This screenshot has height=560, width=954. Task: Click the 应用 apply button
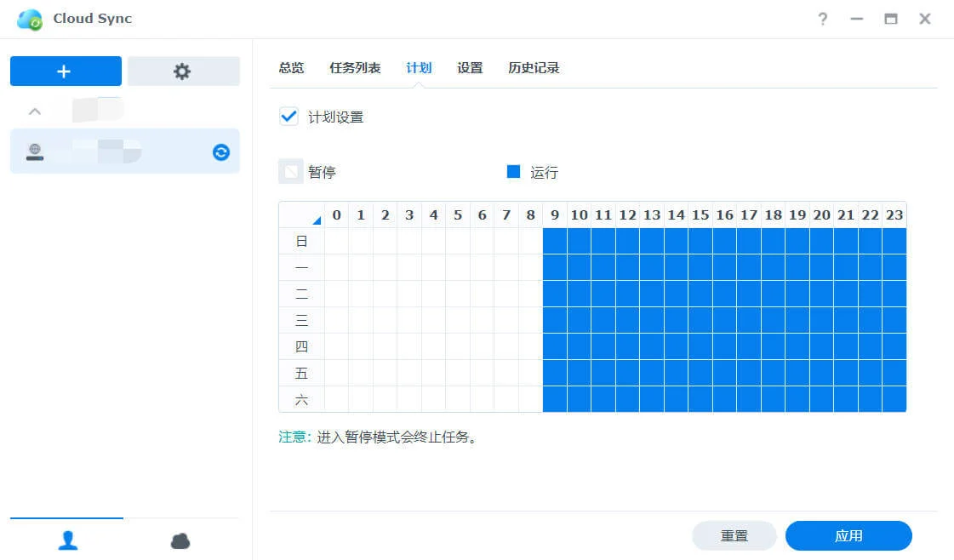coord(848,535)
